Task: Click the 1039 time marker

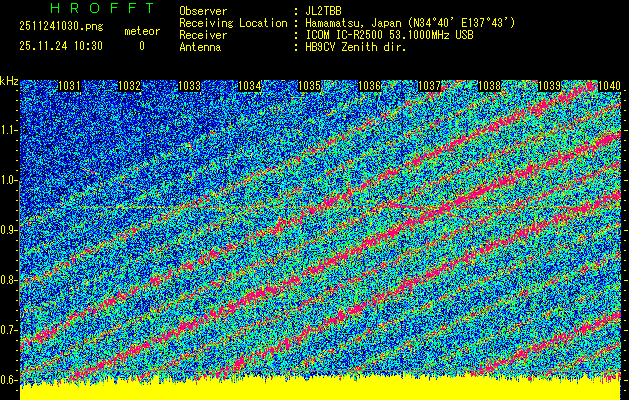Action: (x=549, y=87)
